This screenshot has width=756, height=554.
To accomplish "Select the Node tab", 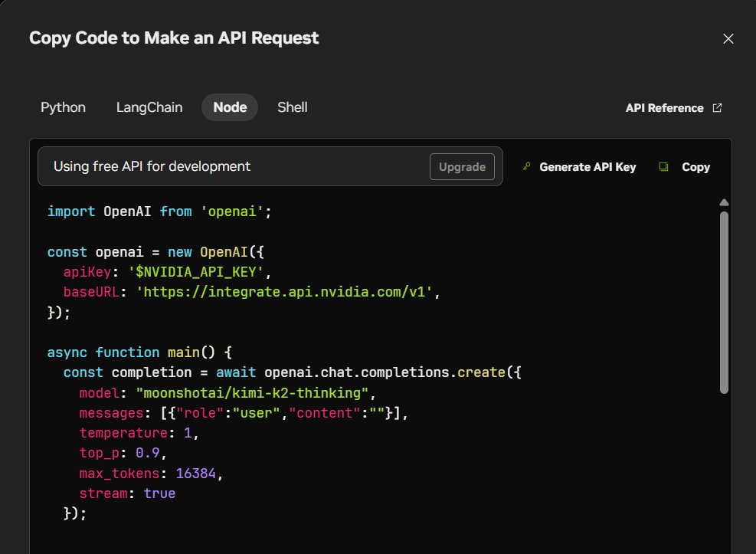I will 229,107.
